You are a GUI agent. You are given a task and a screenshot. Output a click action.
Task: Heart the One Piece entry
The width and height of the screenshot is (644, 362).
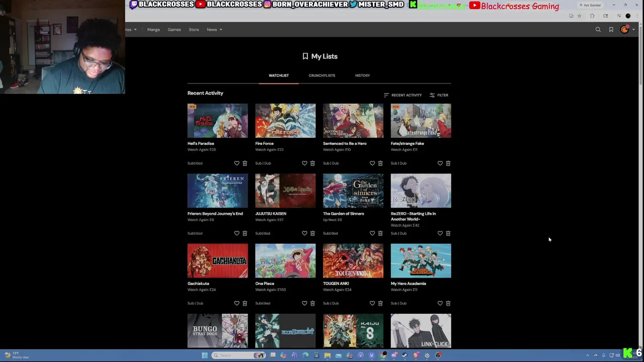click(304, 303)
